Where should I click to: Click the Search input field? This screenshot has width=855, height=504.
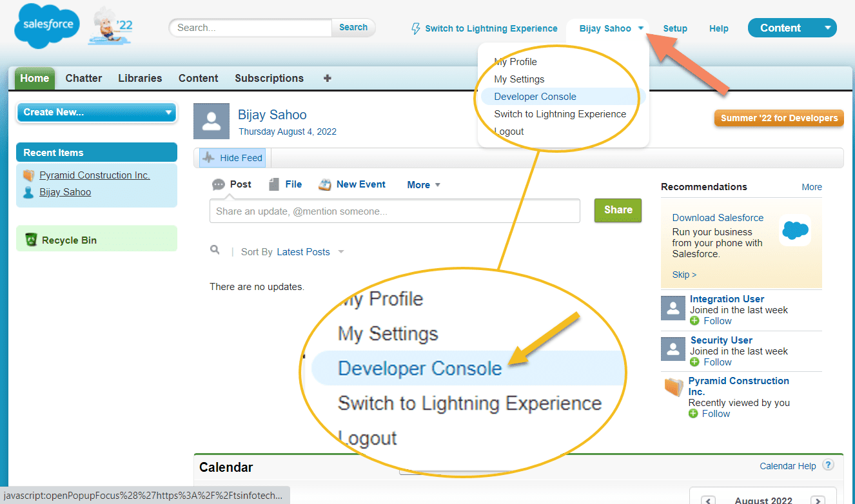[251, 28]
